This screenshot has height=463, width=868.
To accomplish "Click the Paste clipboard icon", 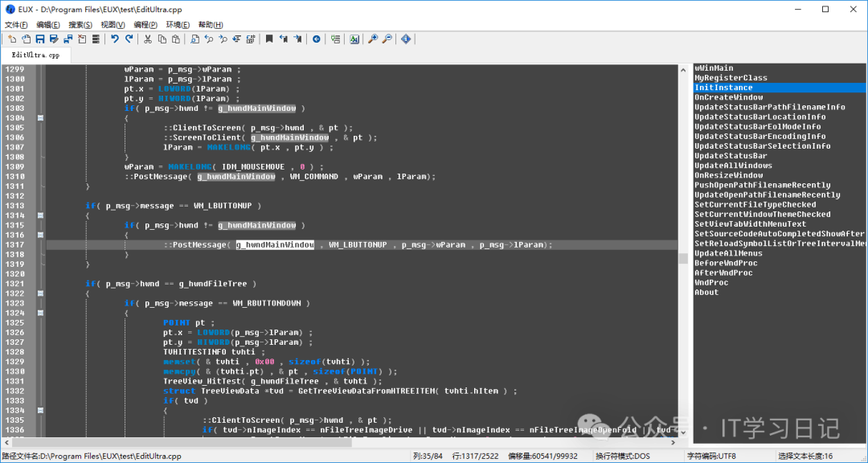I will point(176,39).
